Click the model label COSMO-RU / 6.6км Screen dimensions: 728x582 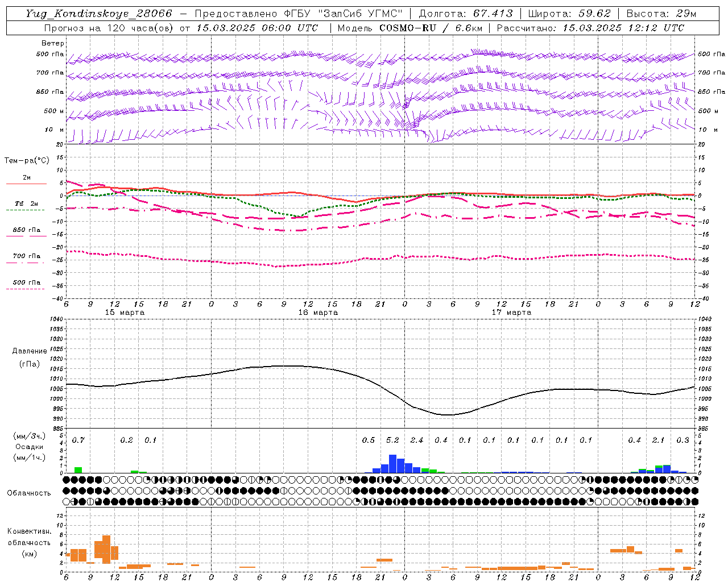[431, 28]
